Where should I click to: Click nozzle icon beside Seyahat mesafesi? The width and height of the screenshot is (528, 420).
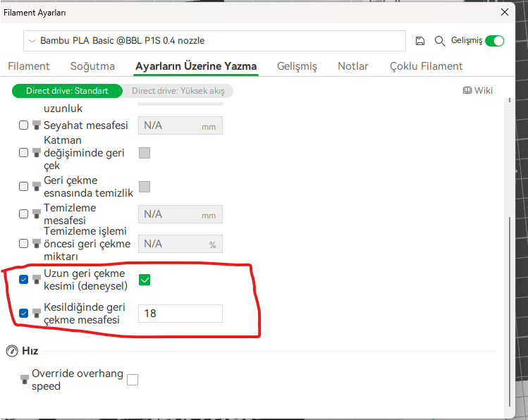point(37,125)
